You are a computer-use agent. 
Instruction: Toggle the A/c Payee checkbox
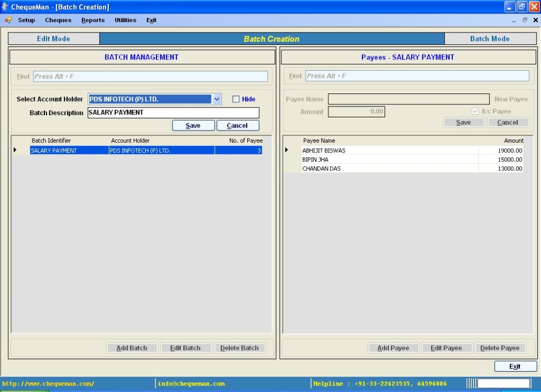pos(475,111)
